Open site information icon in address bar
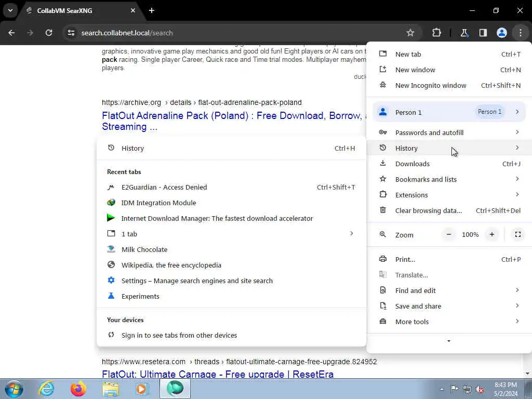This screenshot has width=532, height=399. tap(71, 33)
